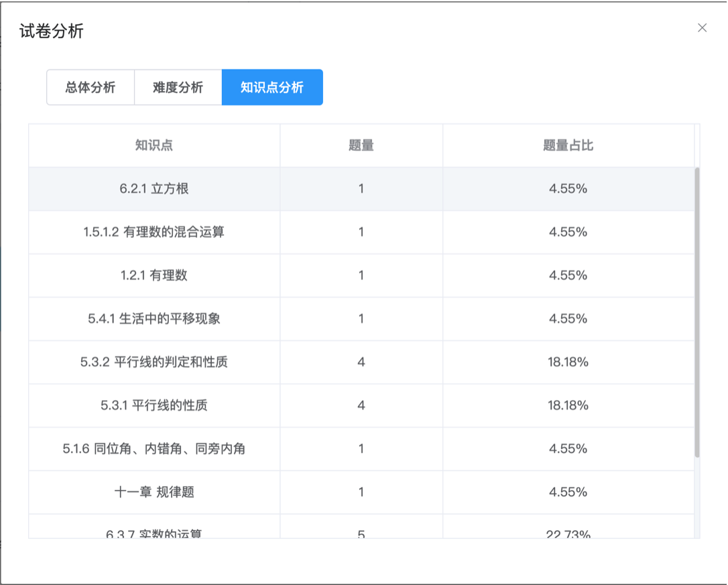Select the 1.5.1.2 有理数的混合运算 row
The image size is (728, 585).
361,232
